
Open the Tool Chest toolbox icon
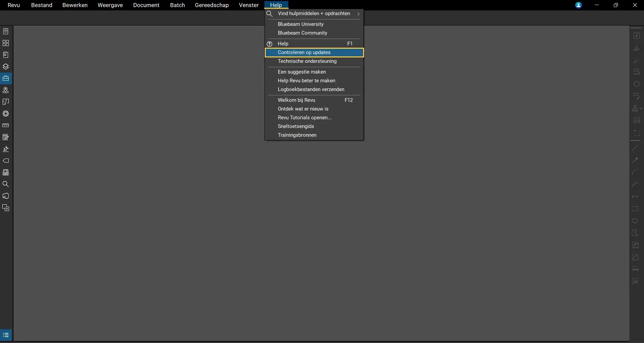[6, 78]
